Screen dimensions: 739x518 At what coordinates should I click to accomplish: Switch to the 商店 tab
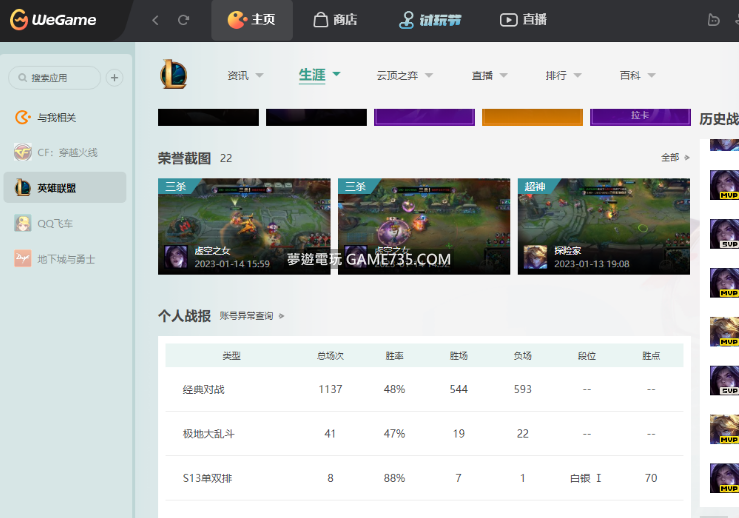click(x=334, y=20)
